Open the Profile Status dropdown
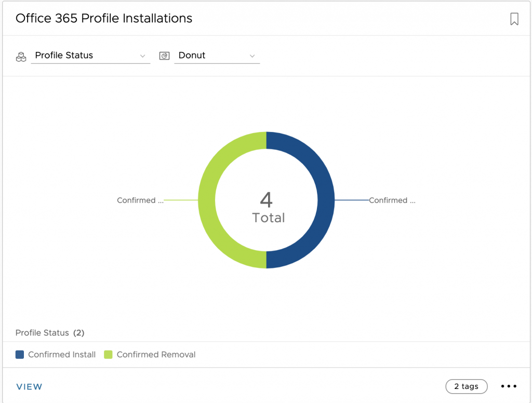The image size is (532, 403). (x=90, y=56)
